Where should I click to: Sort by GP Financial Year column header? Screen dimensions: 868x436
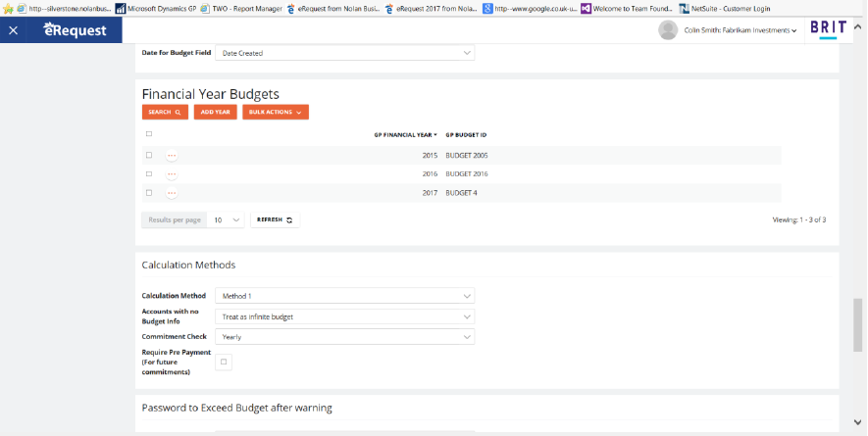pos(405,134)
